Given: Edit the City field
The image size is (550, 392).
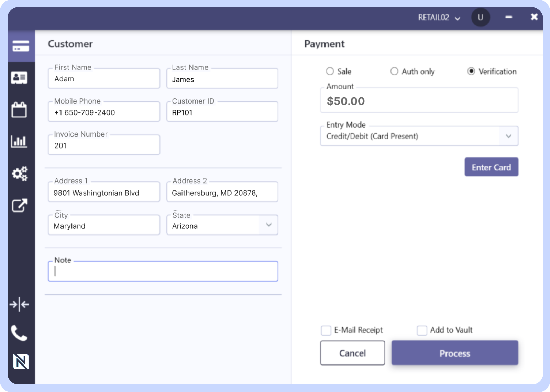Looking at the screenshot, I should click(104, 225).
